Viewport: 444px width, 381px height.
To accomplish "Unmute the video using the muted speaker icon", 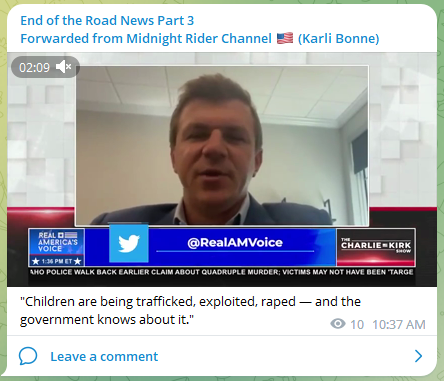I will coord(64,67).
